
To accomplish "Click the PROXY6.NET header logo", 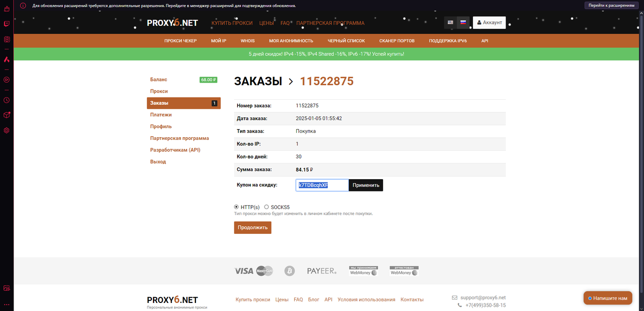I will 172,23.
